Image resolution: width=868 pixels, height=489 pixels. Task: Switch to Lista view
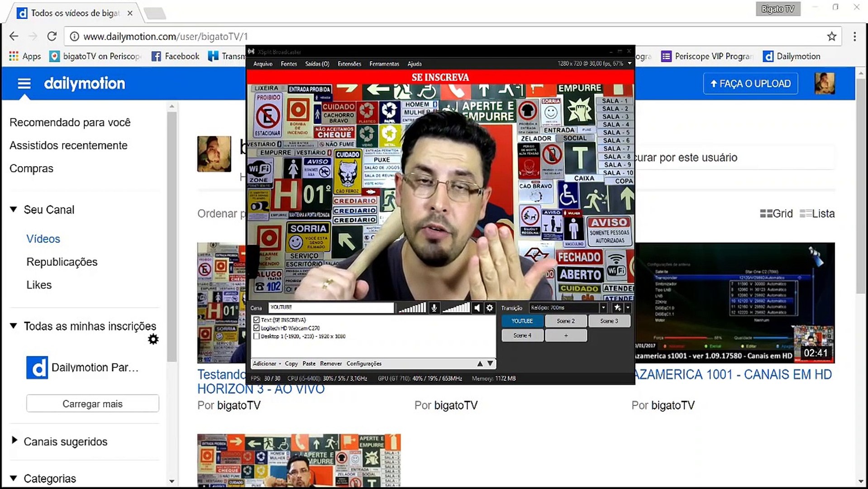pyautogui.click(x=817, y=214)
